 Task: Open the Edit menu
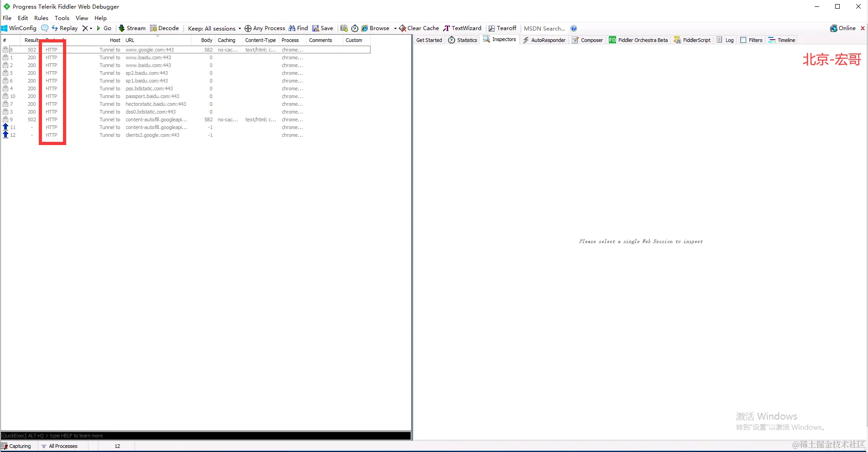pos(23,18)
